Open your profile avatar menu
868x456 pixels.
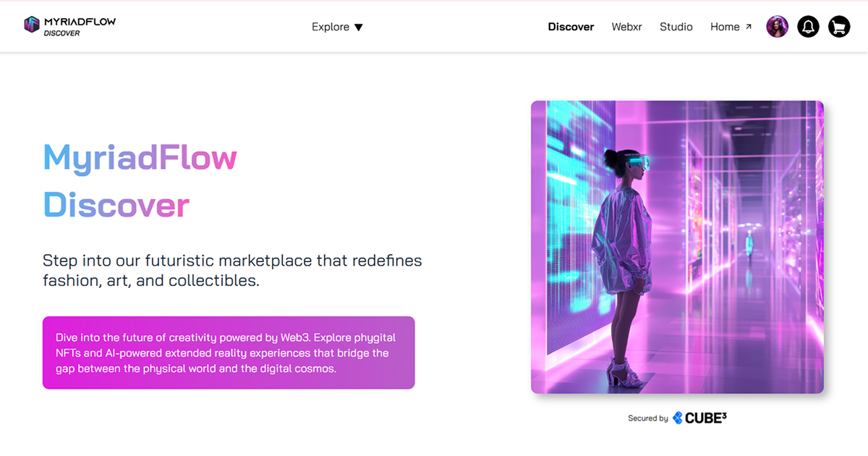tap(777, 26)
